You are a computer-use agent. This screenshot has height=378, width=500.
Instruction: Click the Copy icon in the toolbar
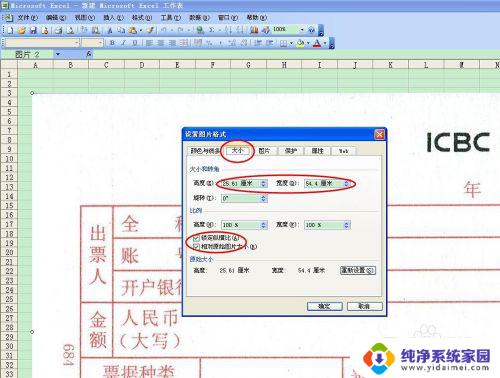[121, 30]
